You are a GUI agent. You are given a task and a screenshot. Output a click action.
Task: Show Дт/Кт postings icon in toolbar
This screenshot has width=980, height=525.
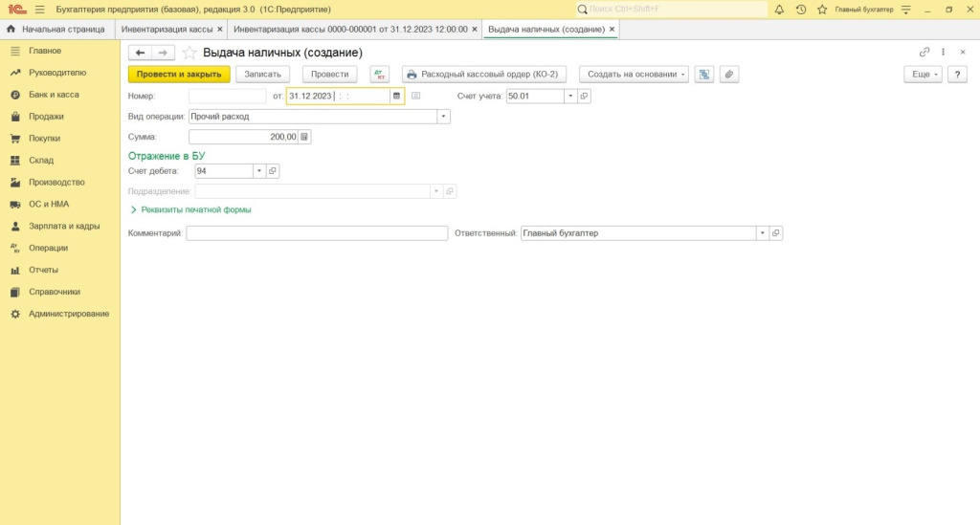pos(379,75)
